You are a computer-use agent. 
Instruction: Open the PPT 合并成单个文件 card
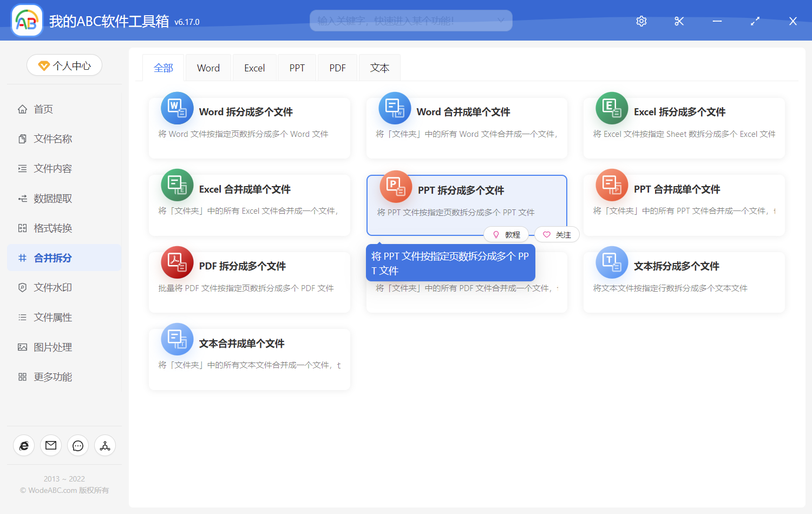click(684, 205)
